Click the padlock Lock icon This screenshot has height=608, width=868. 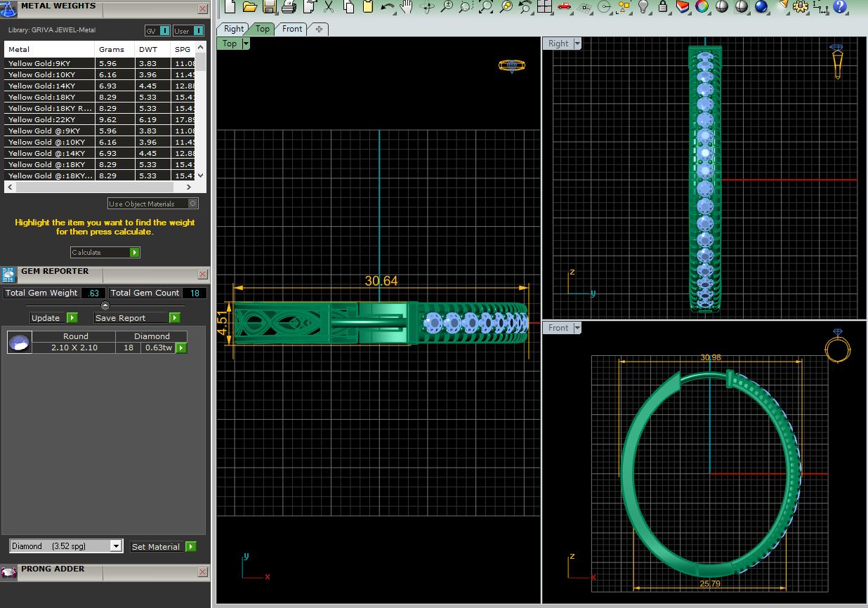[x=663, y=7]
